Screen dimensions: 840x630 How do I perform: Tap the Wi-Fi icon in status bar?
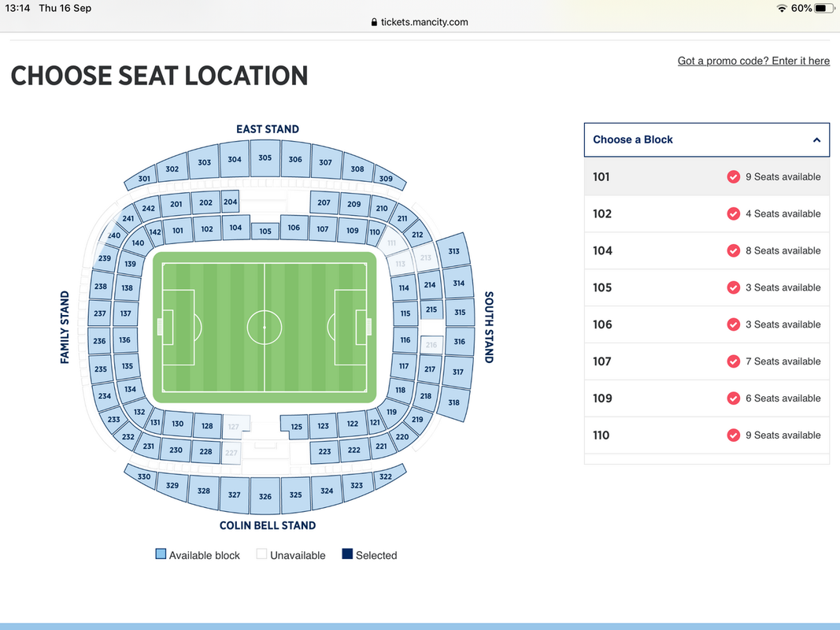click(782, 8)
